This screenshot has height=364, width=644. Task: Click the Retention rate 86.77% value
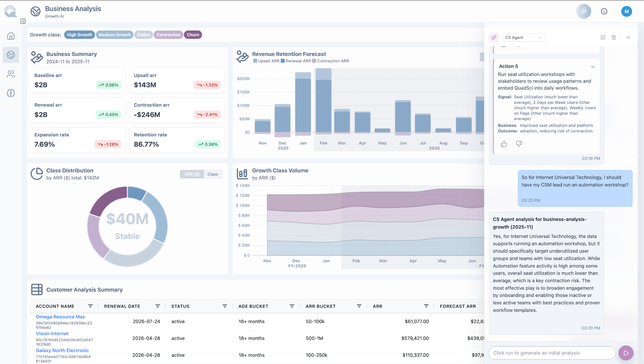(x=146, y=144)
